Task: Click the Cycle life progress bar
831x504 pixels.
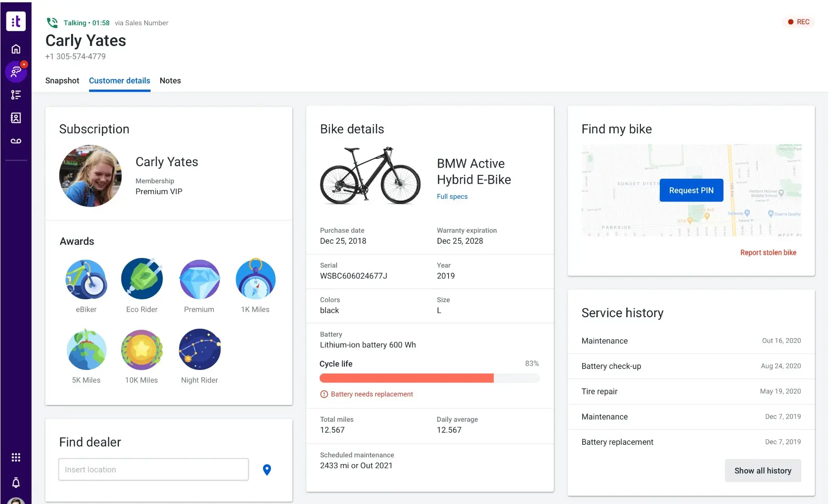Action: pyautogui.click(x=429, y=378)
